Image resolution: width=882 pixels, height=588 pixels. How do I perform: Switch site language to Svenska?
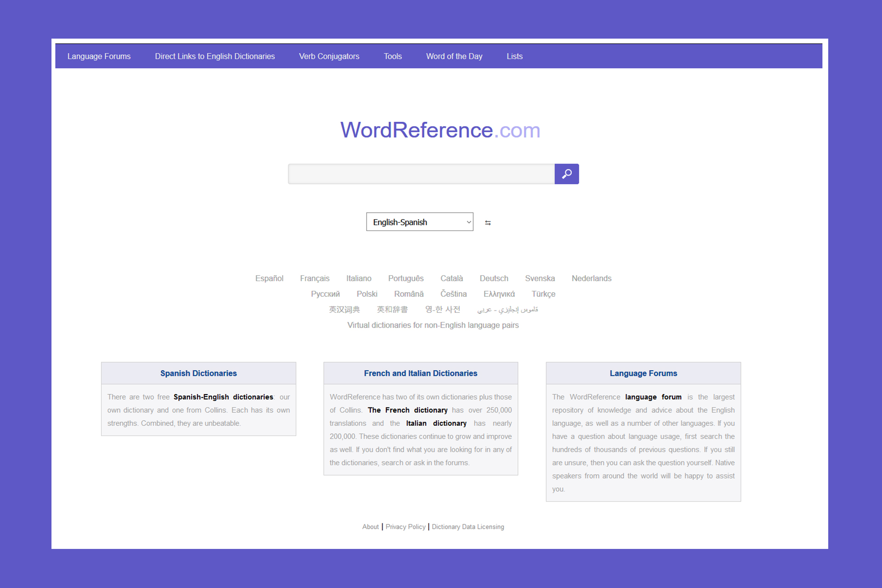tap(540, 278)
